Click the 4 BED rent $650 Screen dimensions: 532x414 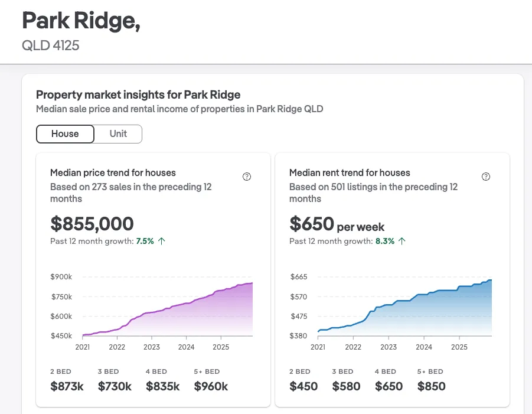pyautogui.click(x=389, y=386)
